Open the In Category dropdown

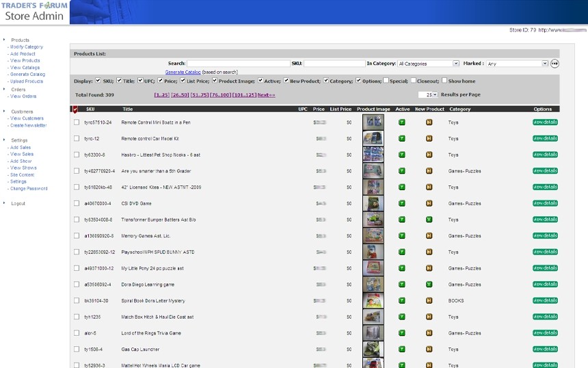428,64
